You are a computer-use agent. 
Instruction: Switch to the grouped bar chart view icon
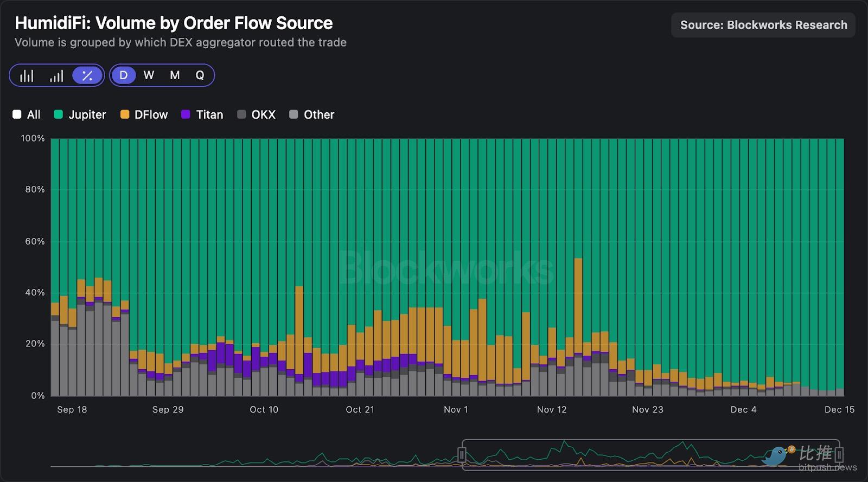(27, 75)
